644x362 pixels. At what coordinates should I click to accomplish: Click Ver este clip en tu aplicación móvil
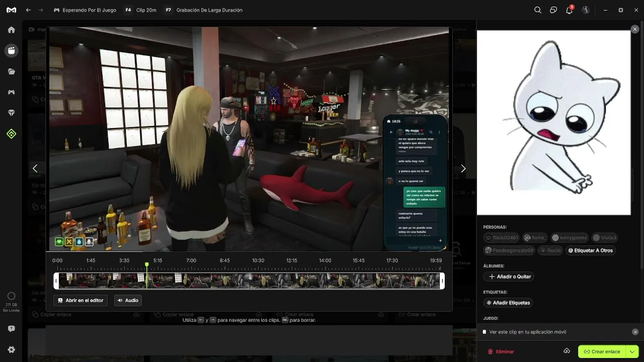click(528, 332)
